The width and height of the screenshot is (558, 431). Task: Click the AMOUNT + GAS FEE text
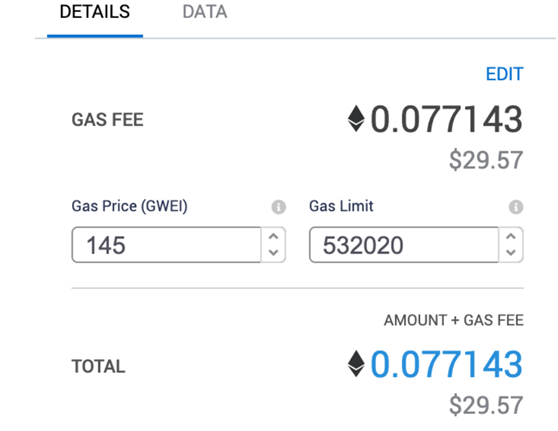click(454, 320)
